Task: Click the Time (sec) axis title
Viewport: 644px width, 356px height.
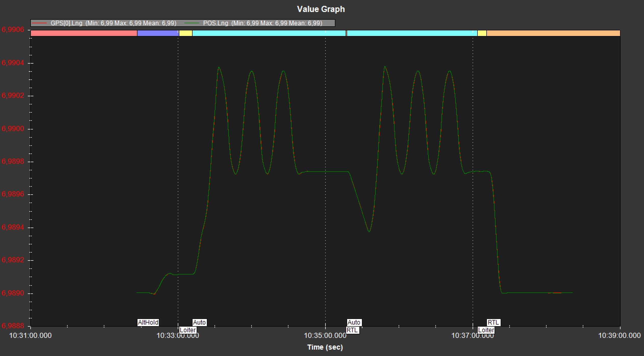Action: point(325,347)
